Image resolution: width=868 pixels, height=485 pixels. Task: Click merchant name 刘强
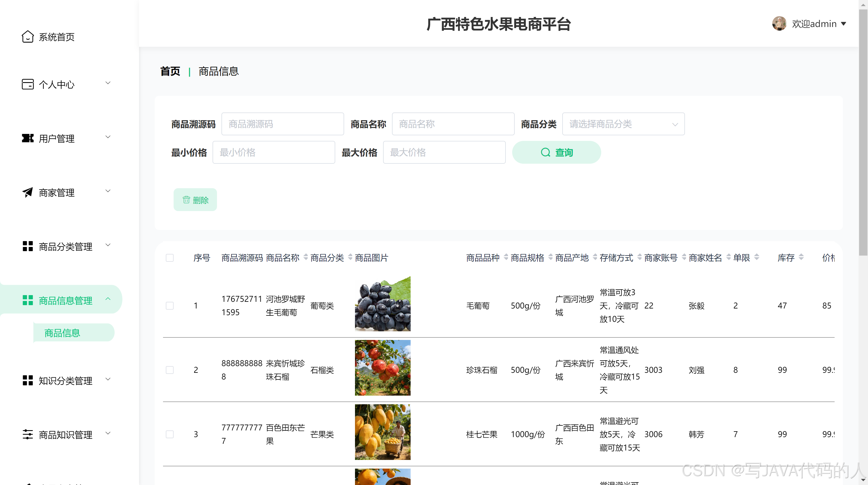697,370
